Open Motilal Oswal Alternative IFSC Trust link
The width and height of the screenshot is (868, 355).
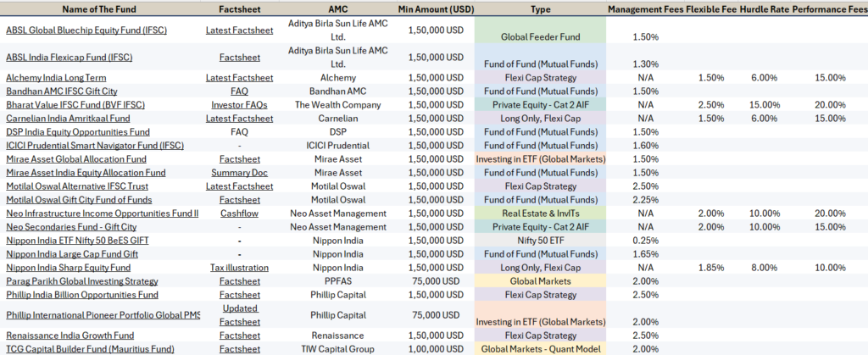77,186
